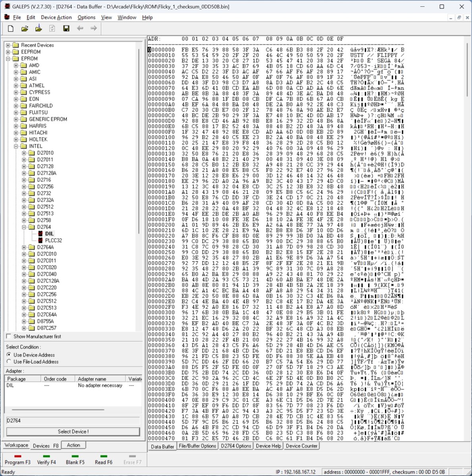Open the Options menu

(x=87, y=17)
